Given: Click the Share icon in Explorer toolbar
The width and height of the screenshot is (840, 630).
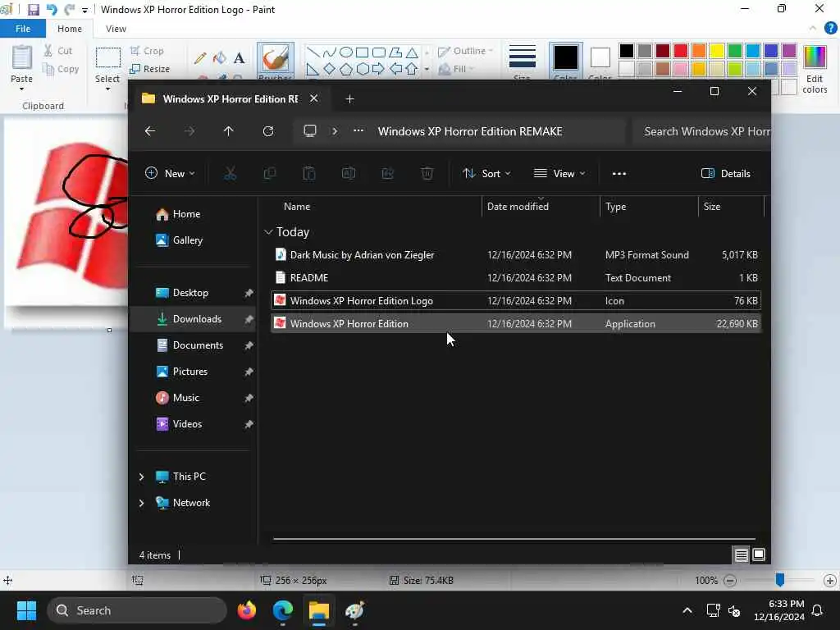Looking at the screenshot, I should point(387,174).
